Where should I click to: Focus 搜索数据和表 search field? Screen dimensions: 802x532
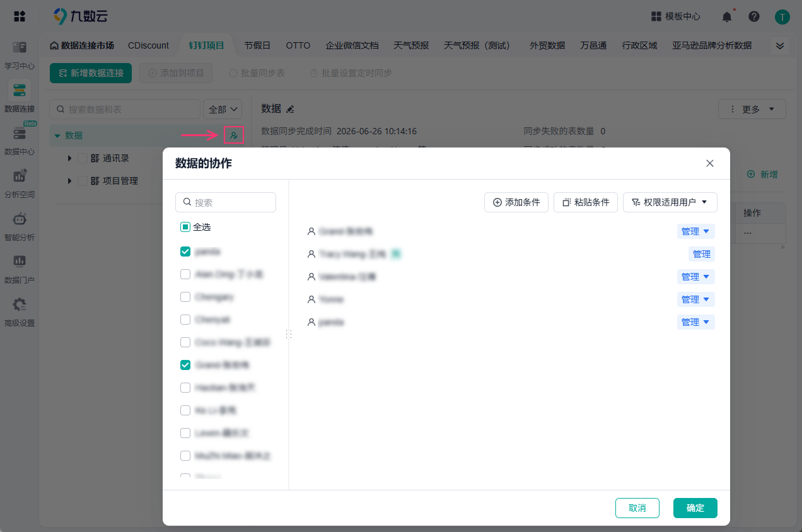[125, 109]
